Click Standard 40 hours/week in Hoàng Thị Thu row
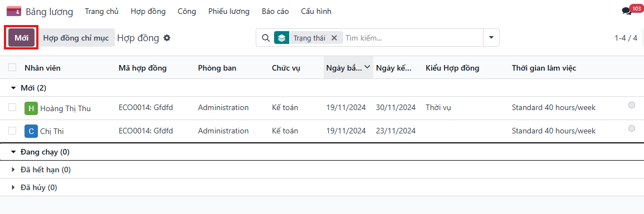This screenshot has width=644, height=214. 553,108
